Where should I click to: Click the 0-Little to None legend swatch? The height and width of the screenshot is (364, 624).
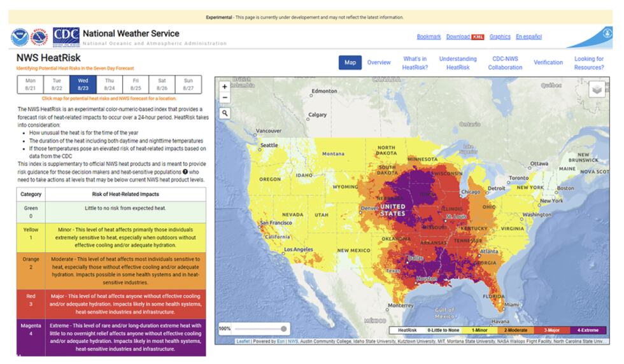[x=443, y=330]
